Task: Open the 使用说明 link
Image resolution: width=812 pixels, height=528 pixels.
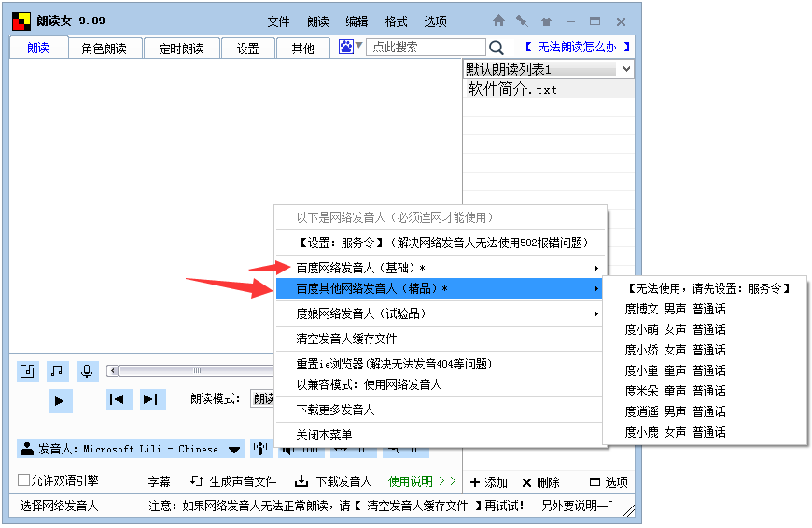Action: tap(422, 481)
